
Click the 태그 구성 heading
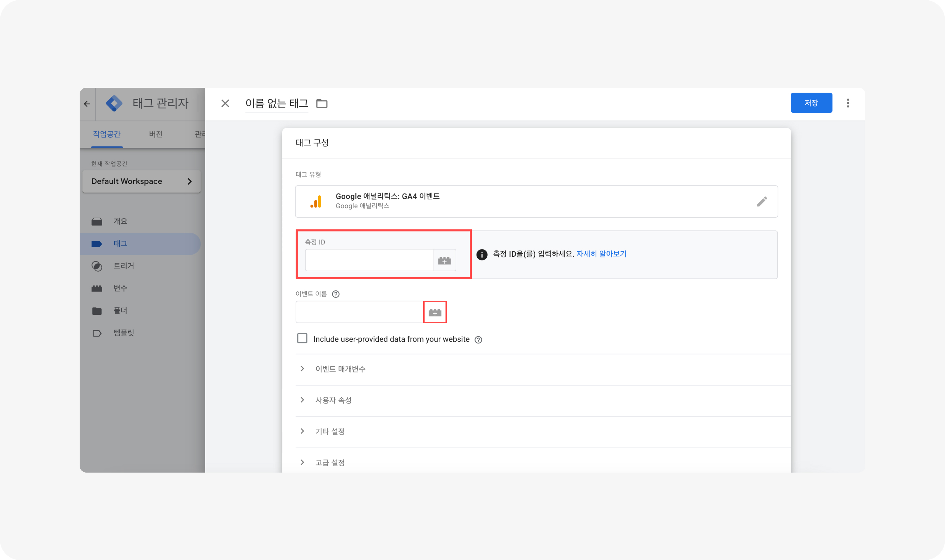click(x=312, y=143)
